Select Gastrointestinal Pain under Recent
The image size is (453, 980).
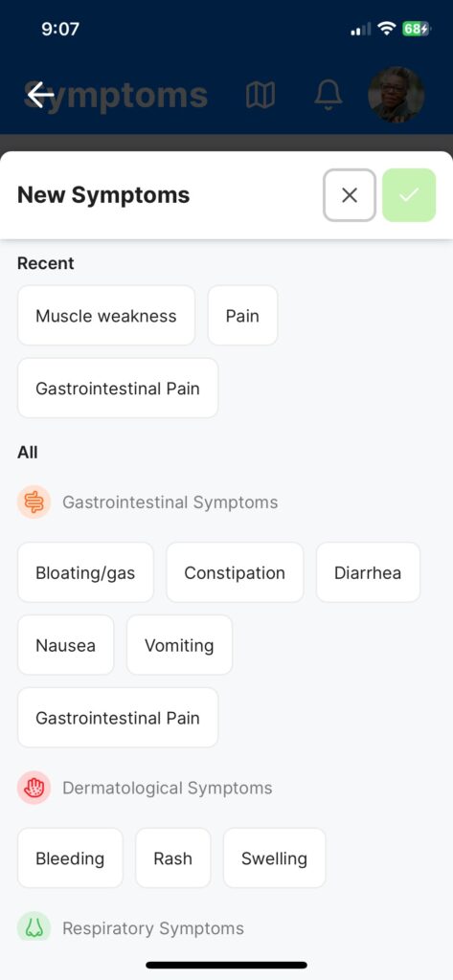click(x=118, y=389)
